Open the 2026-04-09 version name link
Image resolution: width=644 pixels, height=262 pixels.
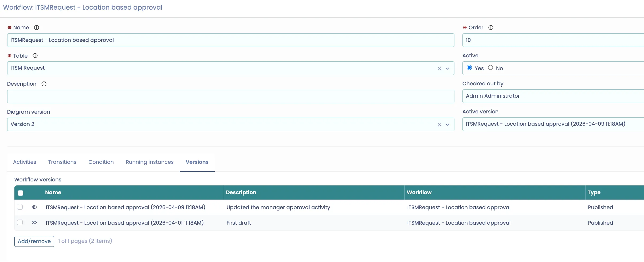coord(125,207)
